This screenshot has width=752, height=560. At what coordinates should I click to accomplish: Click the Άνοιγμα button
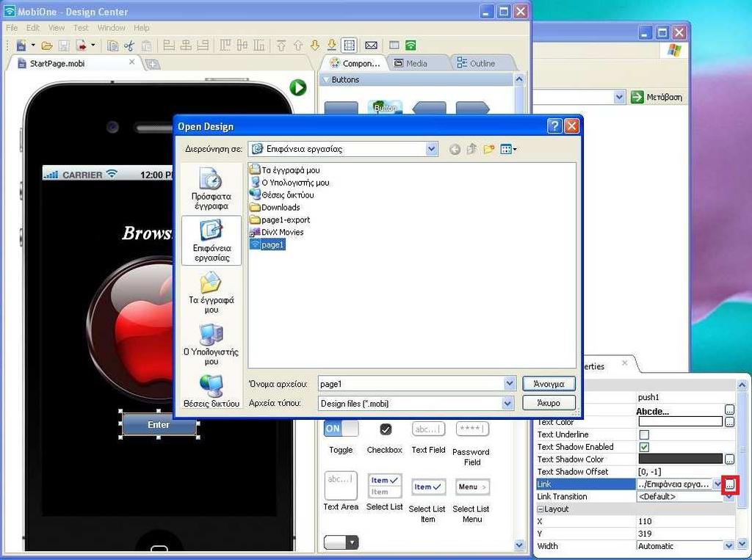click(x=549, y=384)
